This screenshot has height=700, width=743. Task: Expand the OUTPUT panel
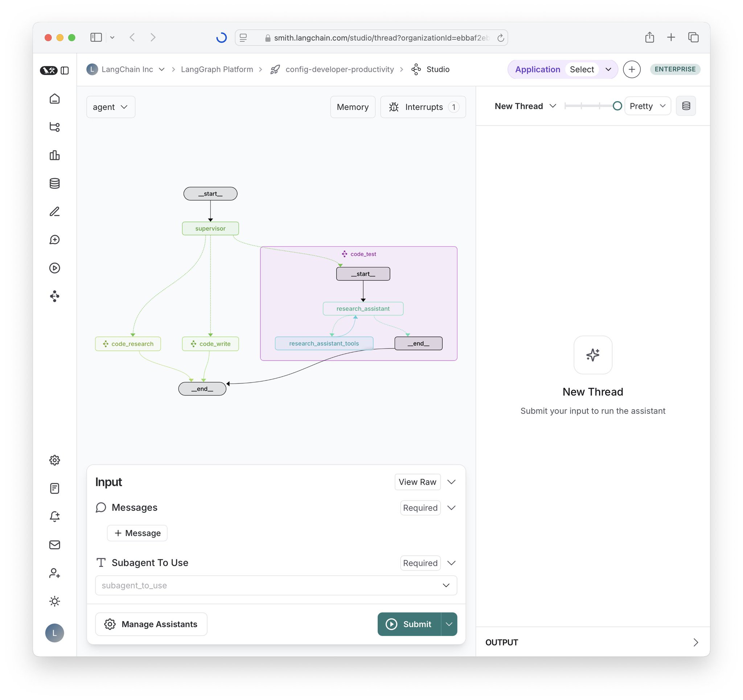(x=695, y=642)
